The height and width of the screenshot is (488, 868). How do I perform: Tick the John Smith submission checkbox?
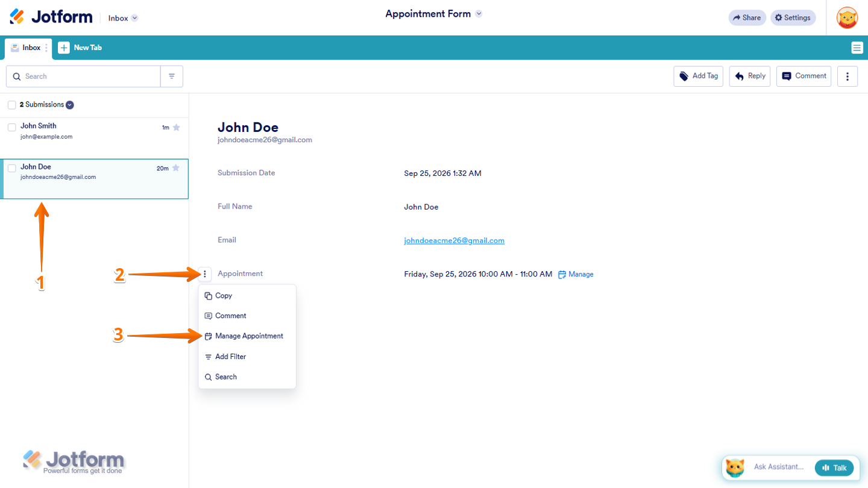tap(11, 127)
